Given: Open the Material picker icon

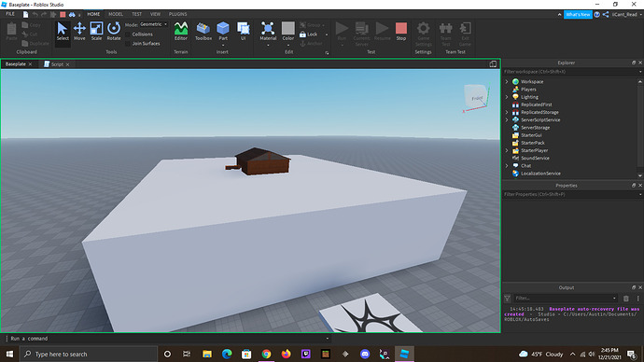Looking at the screenshot, I should tap(268, 29).
